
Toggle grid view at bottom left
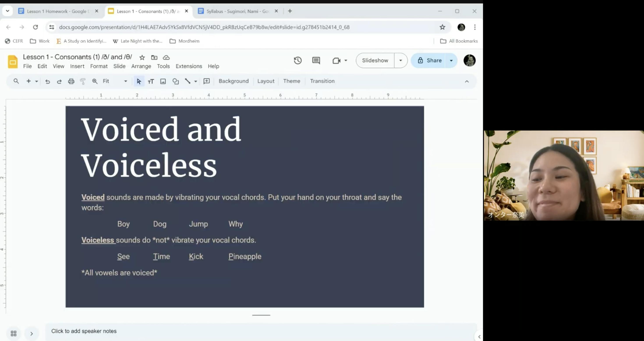(14, 333)
